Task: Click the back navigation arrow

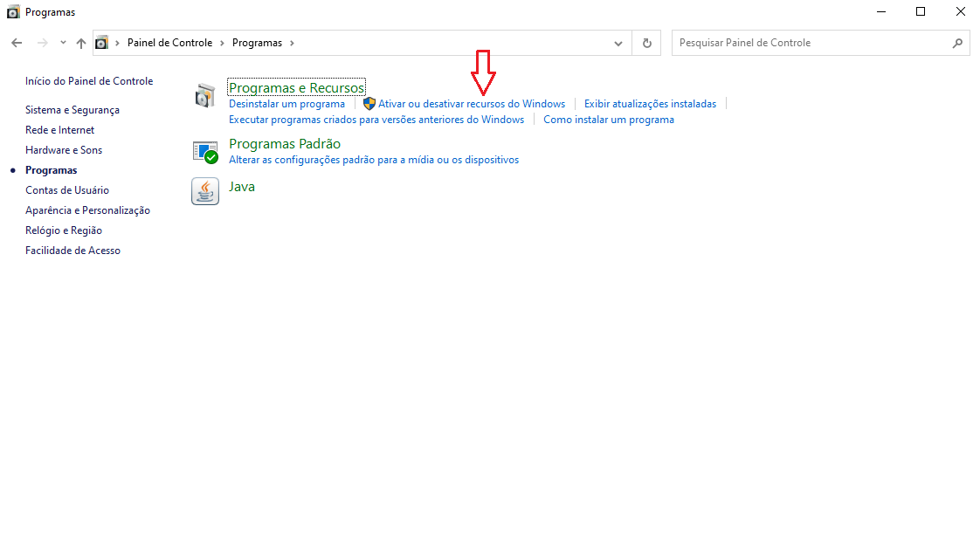Action: point(17,43)
